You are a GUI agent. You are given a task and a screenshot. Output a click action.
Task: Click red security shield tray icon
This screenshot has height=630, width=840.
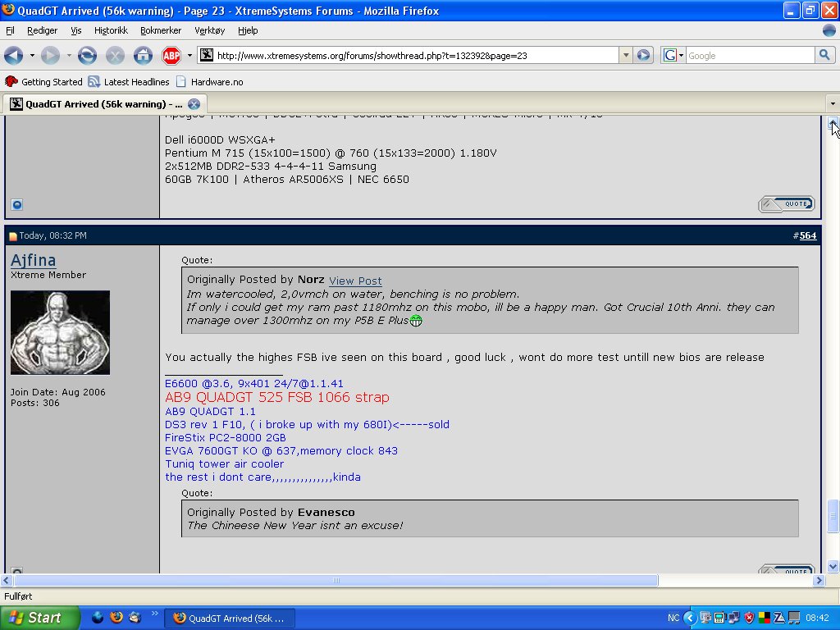(750, 618)
